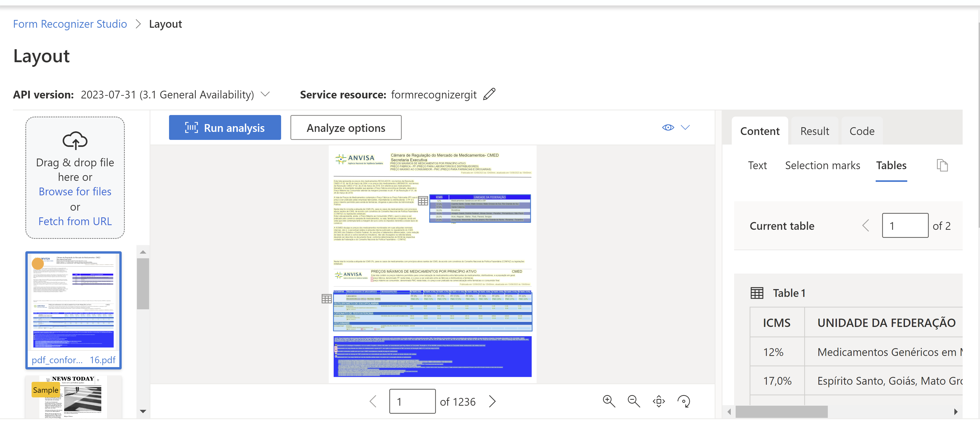This screenshot has width=980, height=429.
Task: Click the results horizontal scrollbar thumb
Action: pos(781,411)
